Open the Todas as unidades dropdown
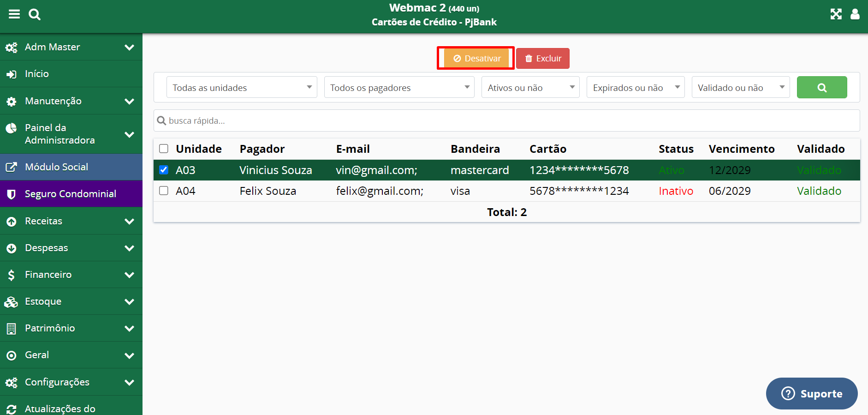This screenshot has width=868, height=415. pos(242,87)
